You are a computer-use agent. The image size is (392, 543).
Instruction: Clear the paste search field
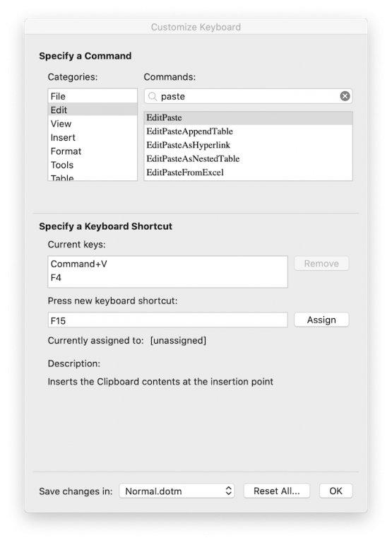tap(345, 96)
